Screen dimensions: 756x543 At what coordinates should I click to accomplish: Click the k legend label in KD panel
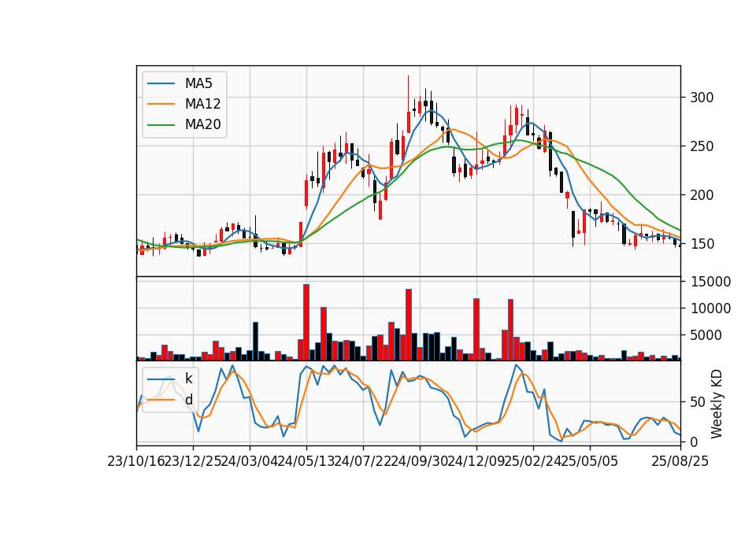pyautogui.click(x=188, y=379)
